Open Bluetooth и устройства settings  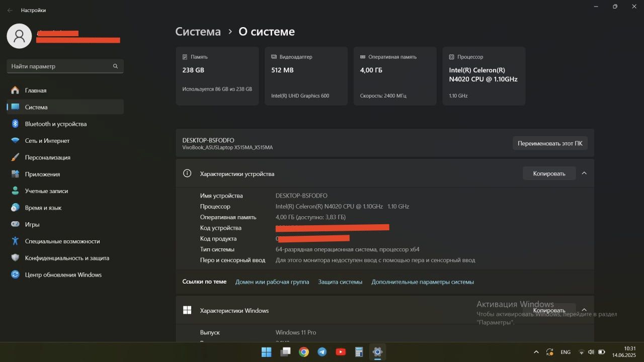tap(65, 124)
